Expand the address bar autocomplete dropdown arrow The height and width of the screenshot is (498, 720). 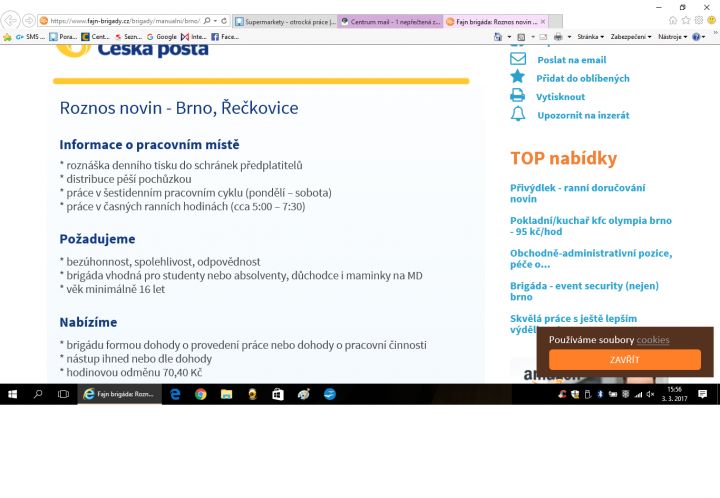(215, 21)
